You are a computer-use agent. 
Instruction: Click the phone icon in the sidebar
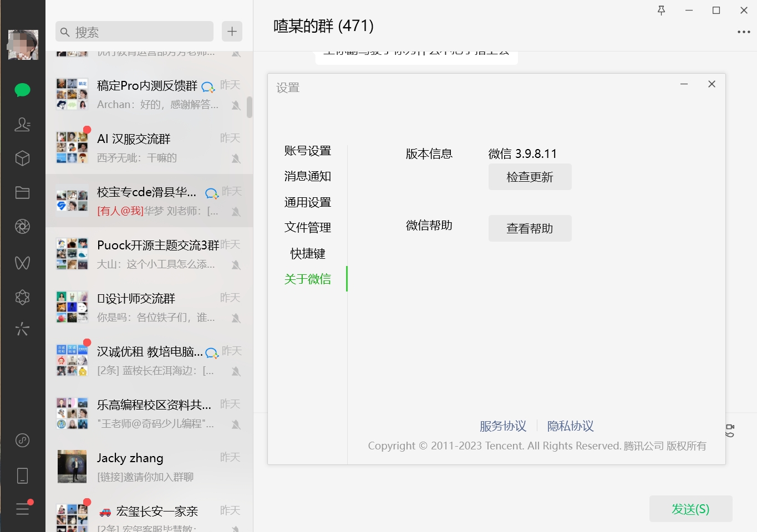pyautogui.click(x=22, y=475)
